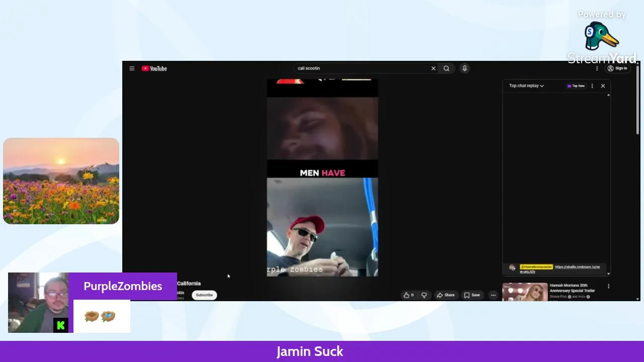Click the Jamin Suck bottom banner text
644x362 pixels.
tap(310, 351)
